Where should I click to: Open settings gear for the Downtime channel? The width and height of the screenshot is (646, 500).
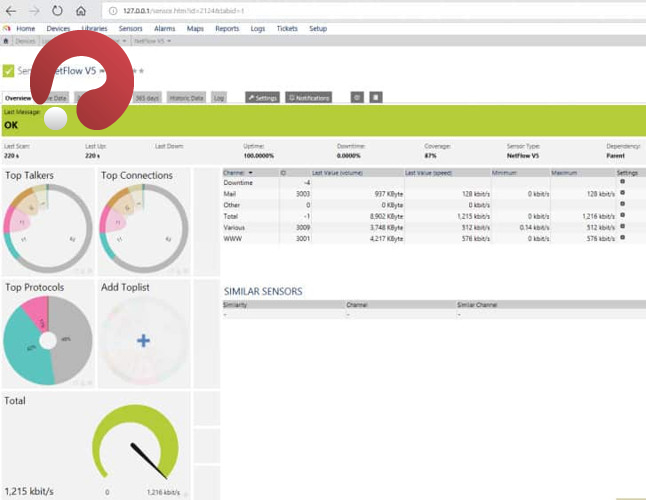click(622, 182)
